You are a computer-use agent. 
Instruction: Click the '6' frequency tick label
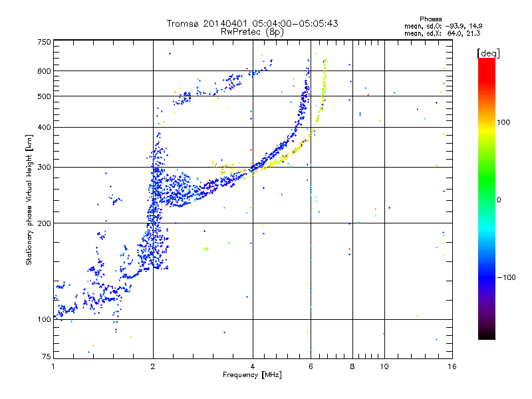[311, 366]
